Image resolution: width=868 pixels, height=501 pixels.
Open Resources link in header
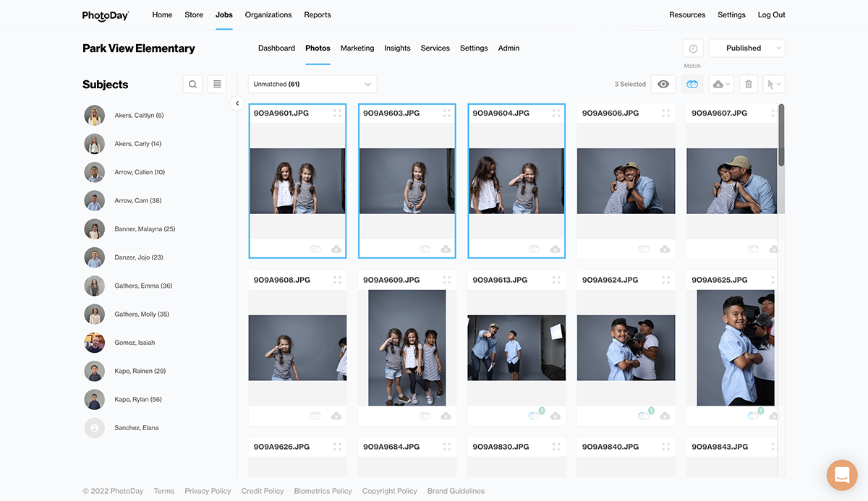point(687,15)
